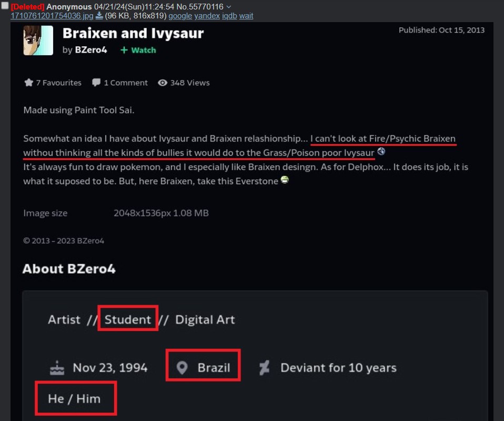Click the comment bubble icon

[x=96, y=83]
